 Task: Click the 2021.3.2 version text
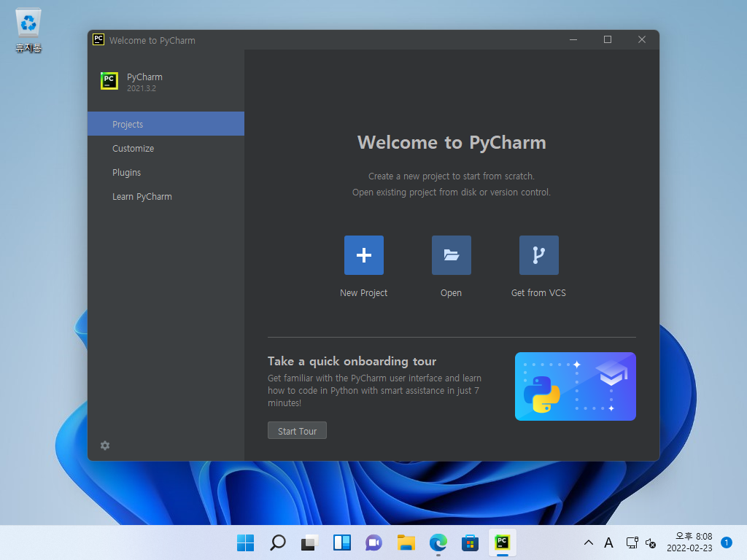click(x=141, y=88)
